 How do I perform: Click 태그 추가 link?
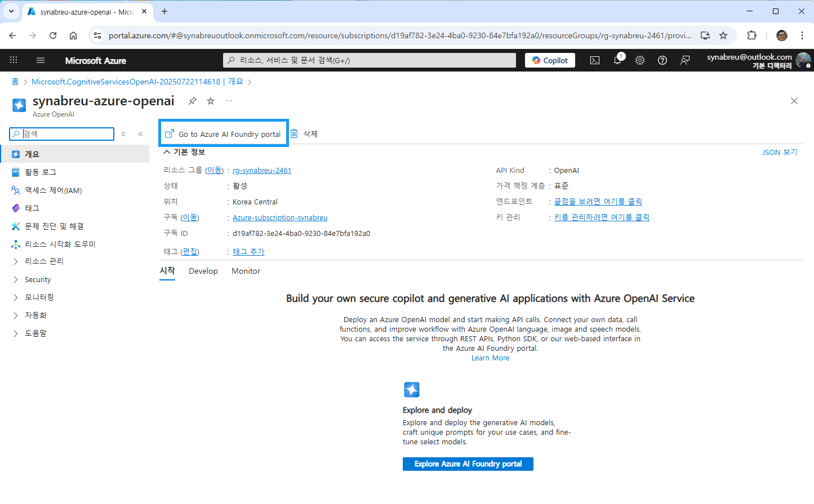pyautogui.click(x=248, y=252)
